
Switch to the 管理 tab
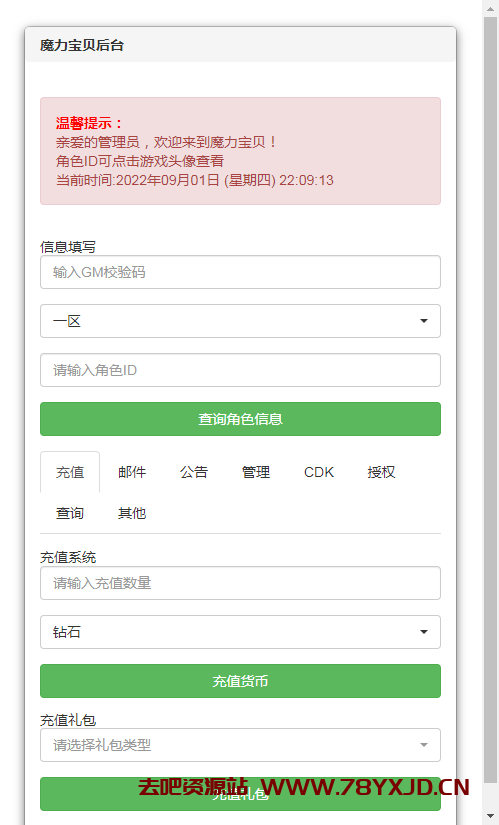pos(256,472)
